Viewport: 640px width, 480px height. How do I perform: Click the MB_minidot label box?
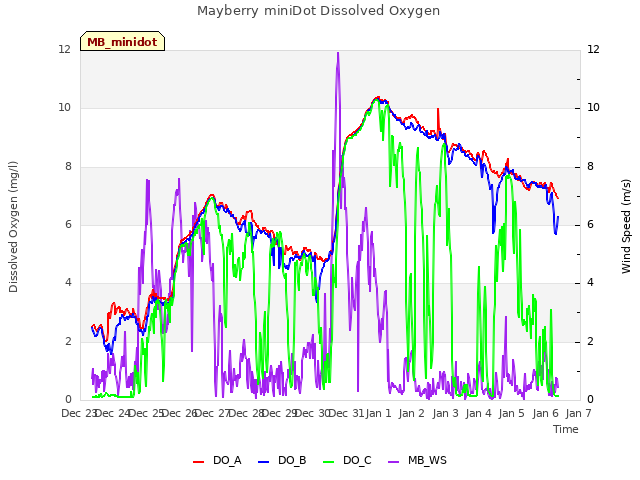coord(122,41)
